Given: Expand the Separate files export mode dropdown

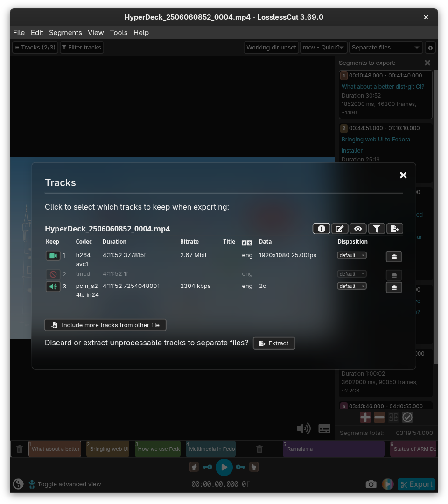Looking at the screenshot, I should pos(385,48).
